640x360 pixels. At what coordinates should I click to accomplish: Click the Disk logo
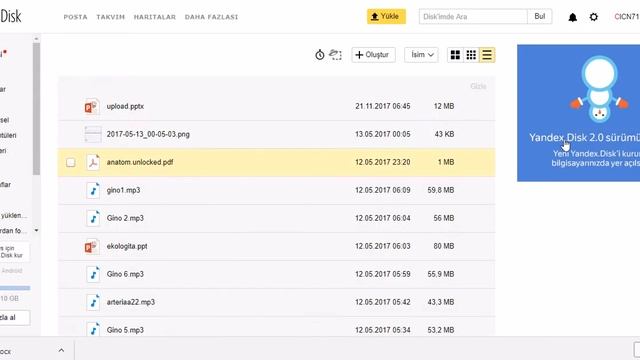point(11,16)
